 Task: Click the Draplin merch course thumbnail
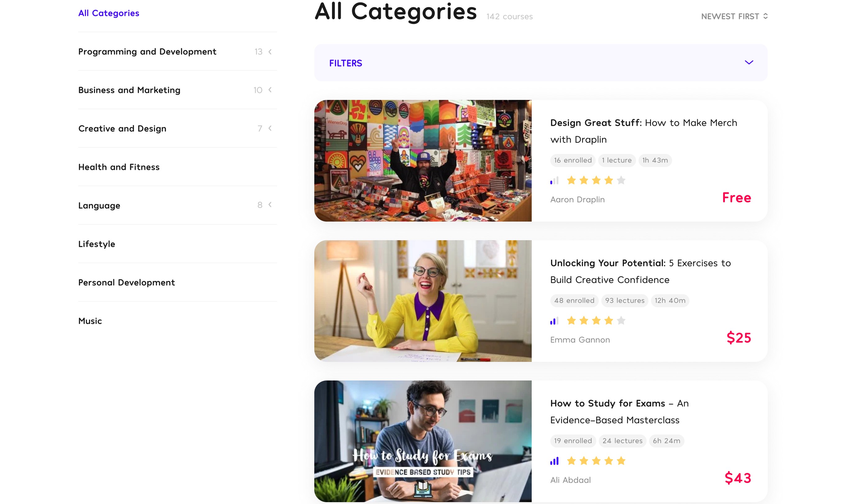(x=423, y=161)
